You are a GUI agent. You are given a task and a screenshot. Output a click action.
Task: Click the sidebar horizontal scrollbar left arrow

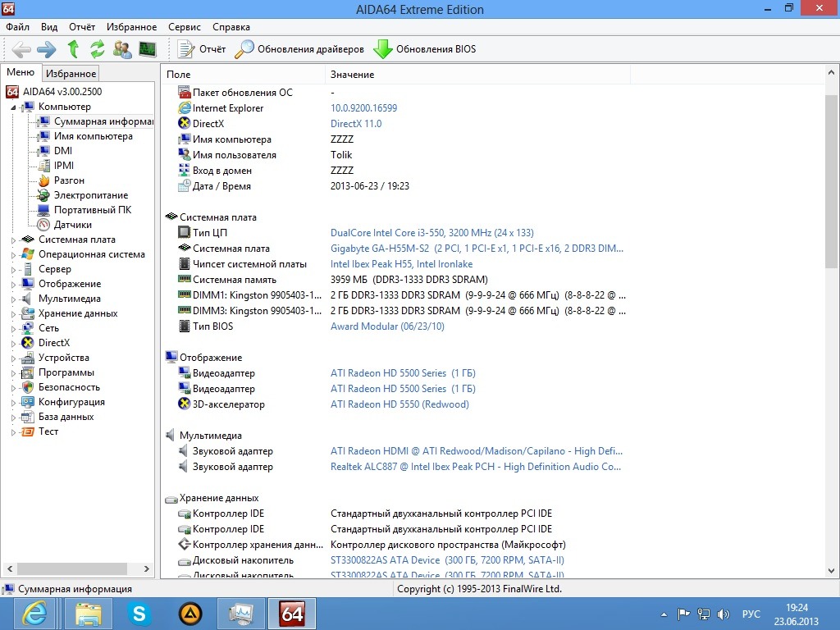[x=10, y=569]
